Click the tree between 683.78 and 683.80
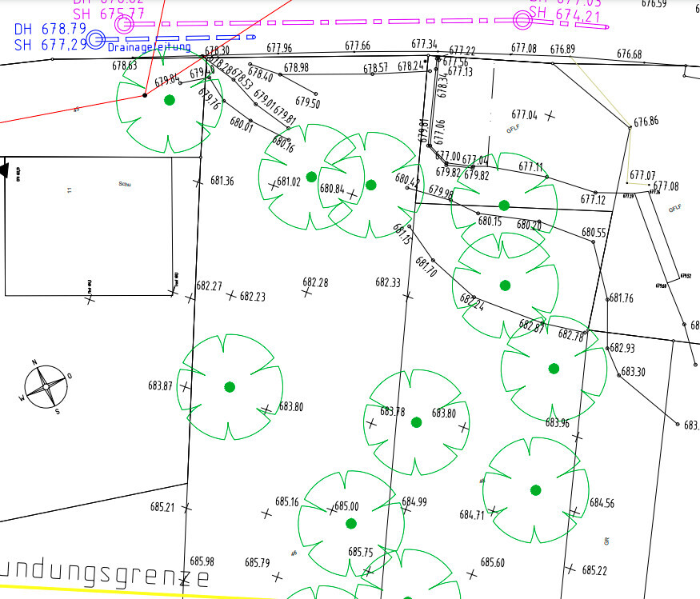The height and width of the screenshot is (599, 700). pos(416,422)
